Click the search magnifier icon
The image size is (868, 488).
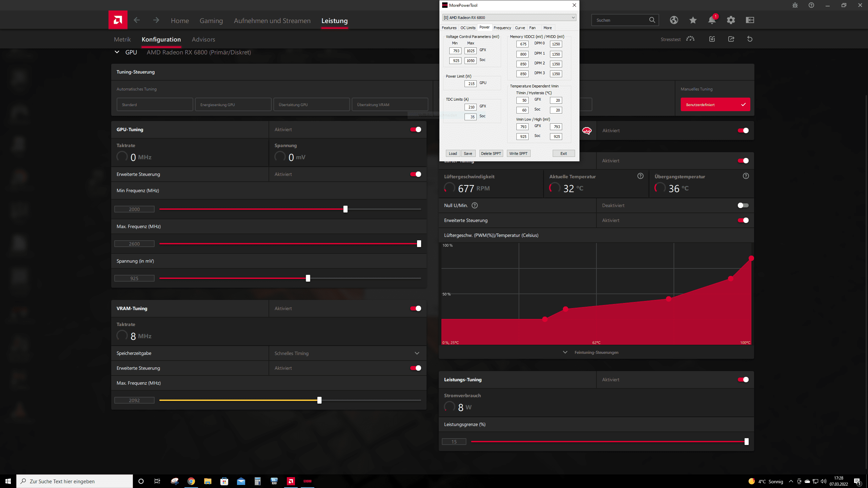click(x=652, y=20)
